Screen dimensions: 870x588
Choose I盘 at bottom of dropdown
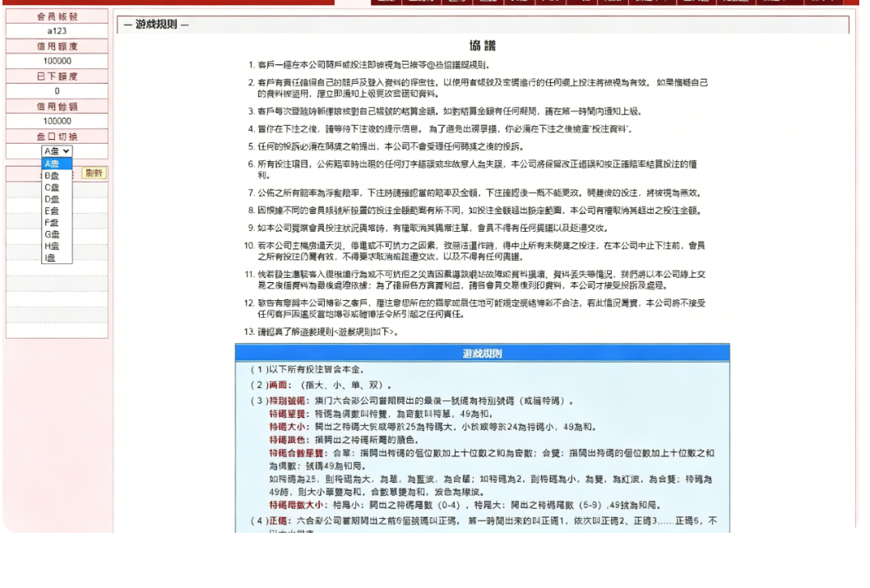(x=57, y=257)
